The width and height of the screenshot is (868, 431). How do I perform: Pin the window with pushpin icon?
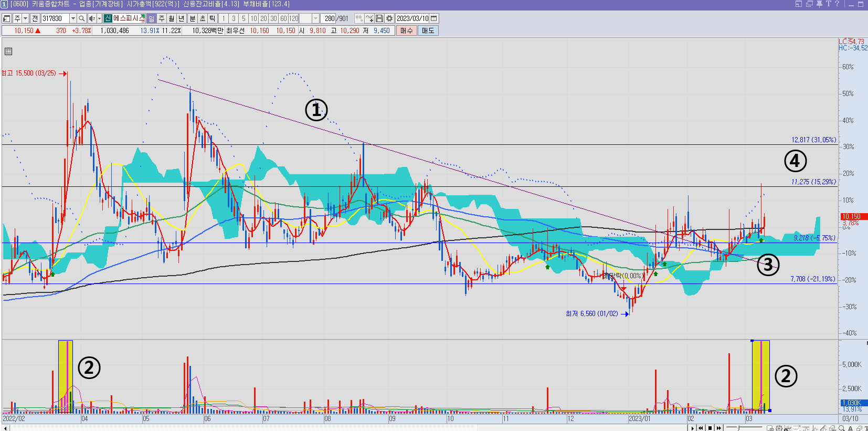click(819, 4)
